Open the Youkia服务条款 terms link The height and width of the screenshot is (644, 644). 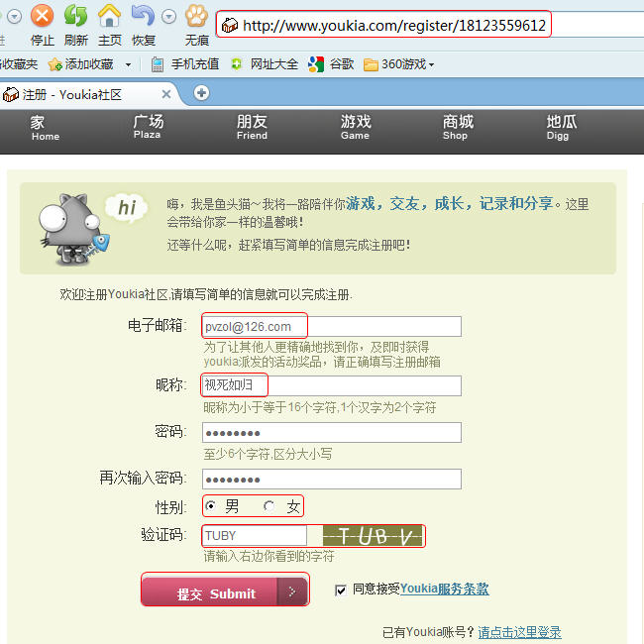click(x=444, y=589)
